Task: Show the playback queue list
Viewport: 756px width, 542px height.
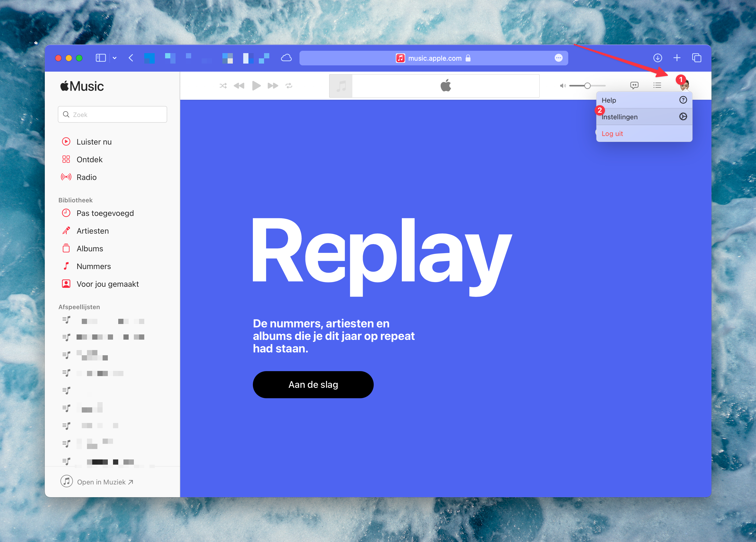Action: click(657, 85)
